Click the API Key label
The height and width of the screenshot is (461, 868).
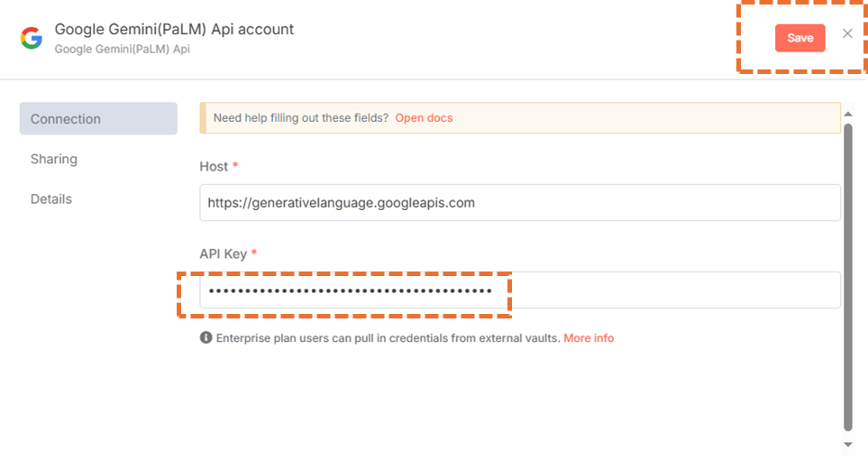[x=224, y=254]
